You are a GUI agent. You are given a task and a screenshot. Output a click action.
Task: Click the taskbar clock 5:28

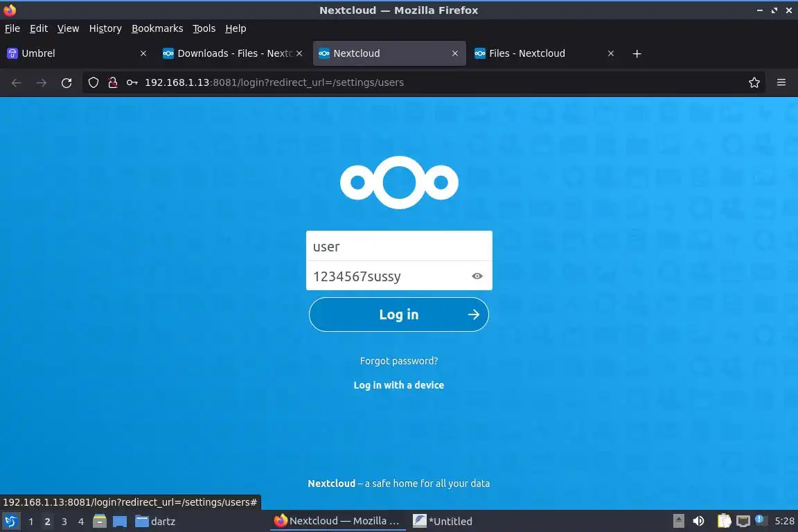pos(784,522)
